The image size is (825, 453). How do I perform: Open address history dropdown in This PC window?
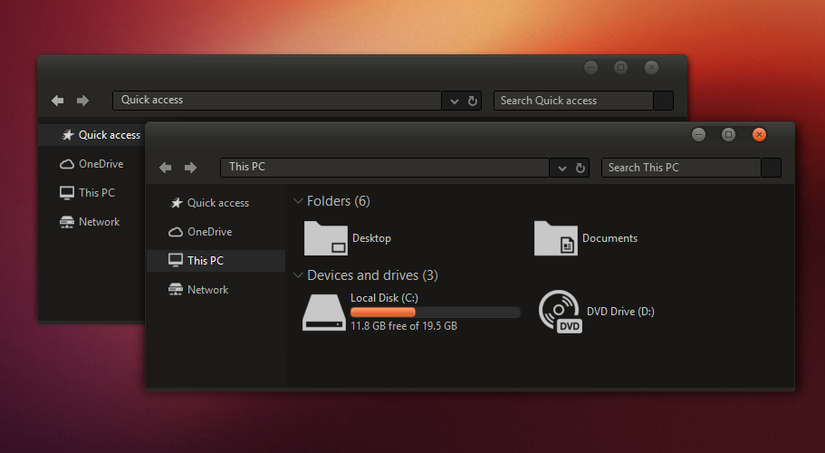[562, 168]
